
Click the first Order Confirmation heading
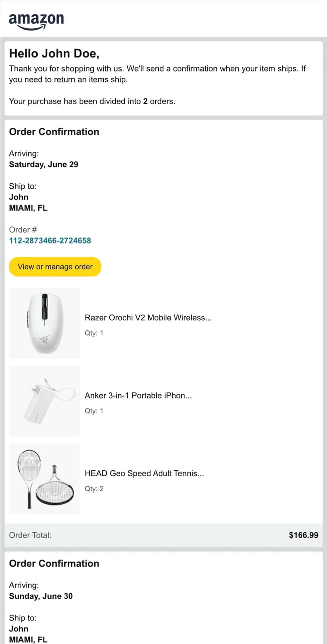pyautogui.click(x=54, y=132)
